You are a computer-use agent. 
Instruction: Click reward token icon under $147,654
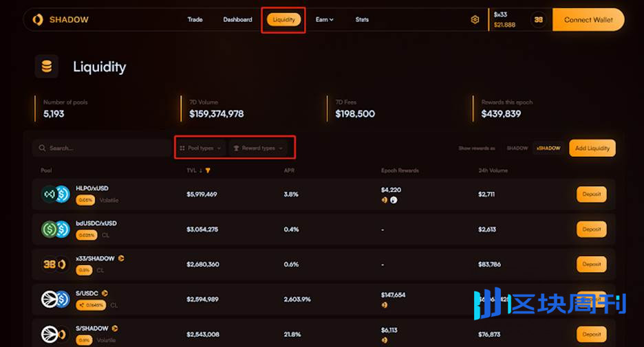[x=385, y=305]
